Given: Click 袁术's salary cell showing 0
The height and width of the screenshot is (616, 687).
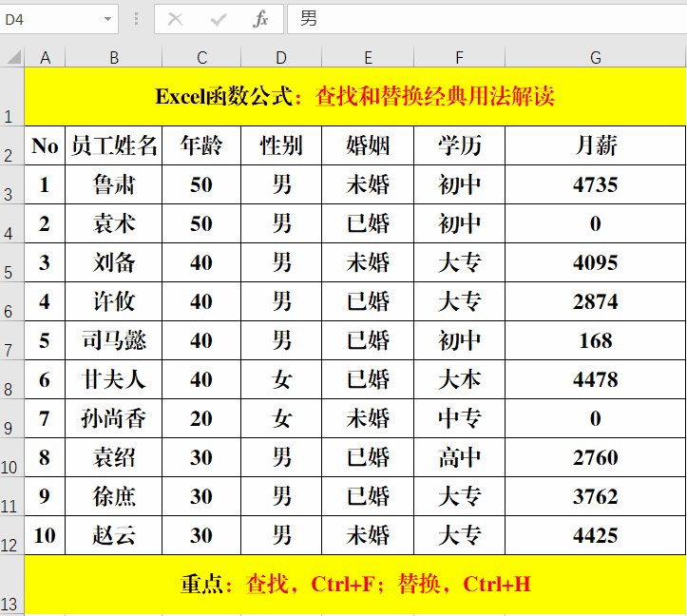Looking at the screenshot, I should pyautogui.click(x=596, y=223).
